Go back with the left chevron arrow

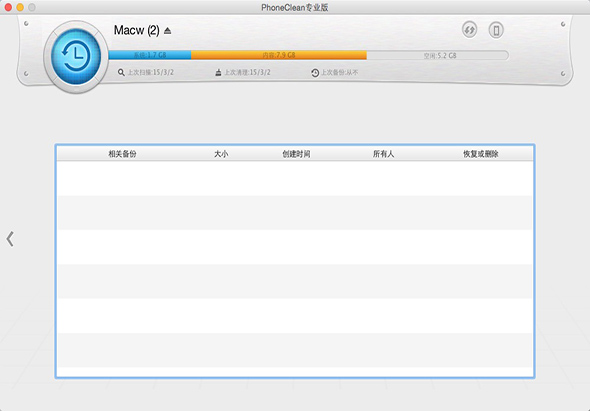[x=10, y=239]
